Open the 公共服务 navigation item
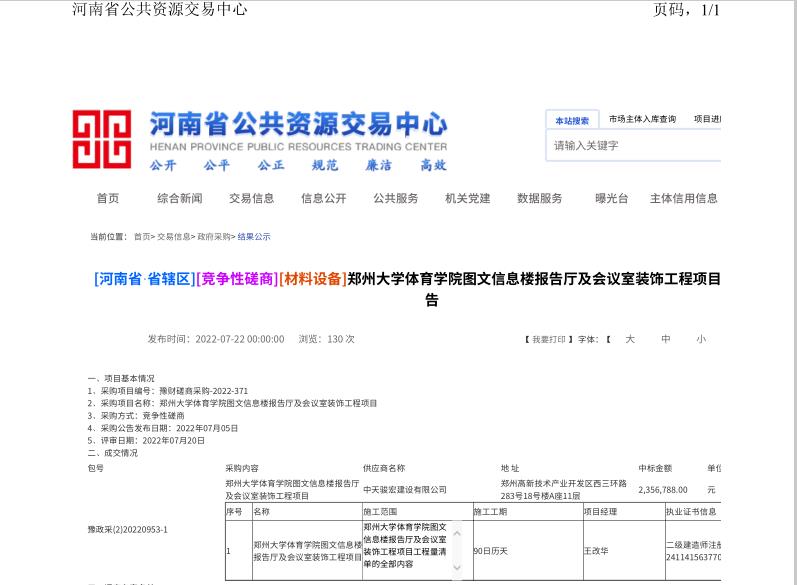Image resolution: width=797 pixels, height=585 pixels. (396, 198)
